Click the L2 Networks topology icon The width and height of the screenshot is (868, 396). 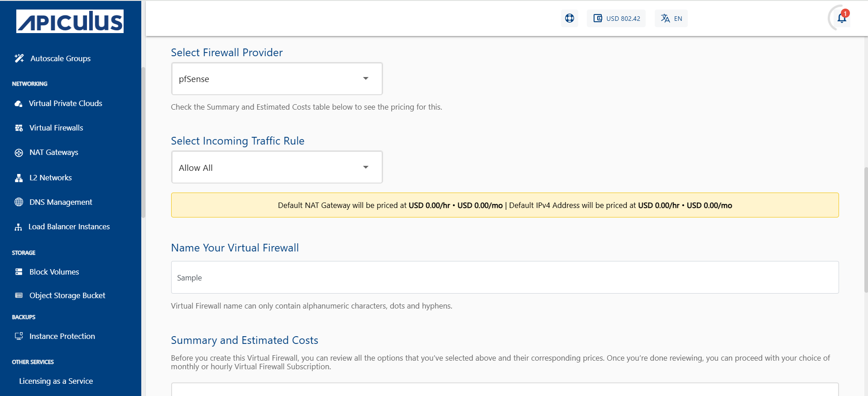click(18, 178)
